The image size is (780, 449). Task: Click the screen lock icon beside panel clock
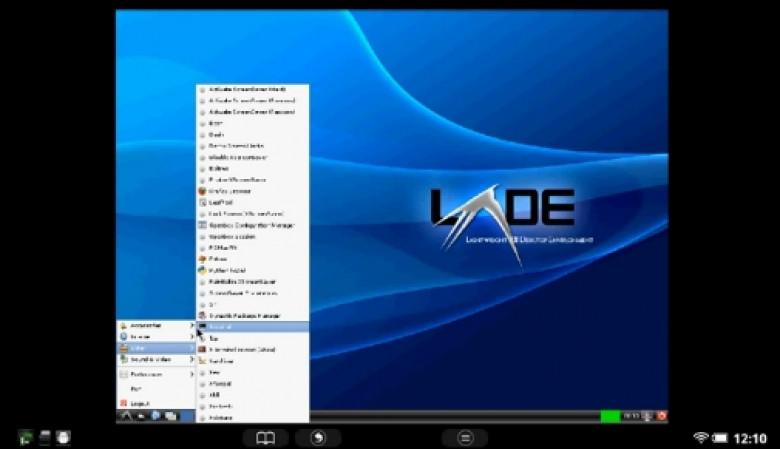tap(648, 416)
